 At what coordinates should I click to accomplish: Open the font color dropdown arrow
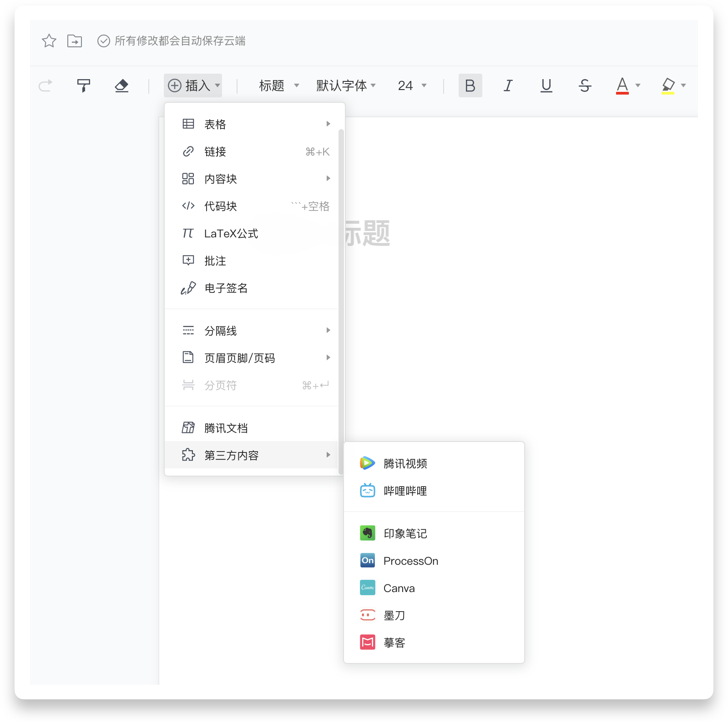point(638,85)
